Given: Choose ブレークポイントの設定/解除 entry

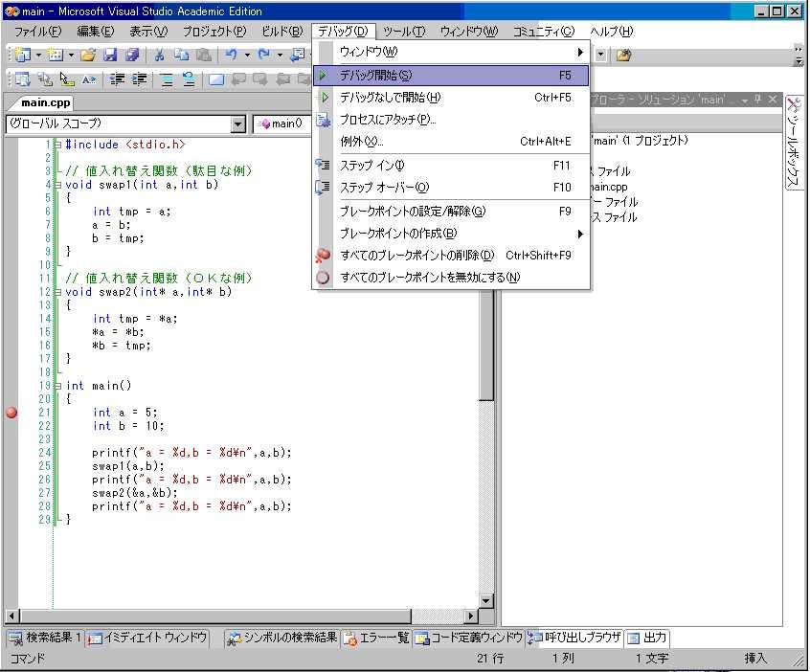Looking at the screenshot, I should click(x=452, y=212).
